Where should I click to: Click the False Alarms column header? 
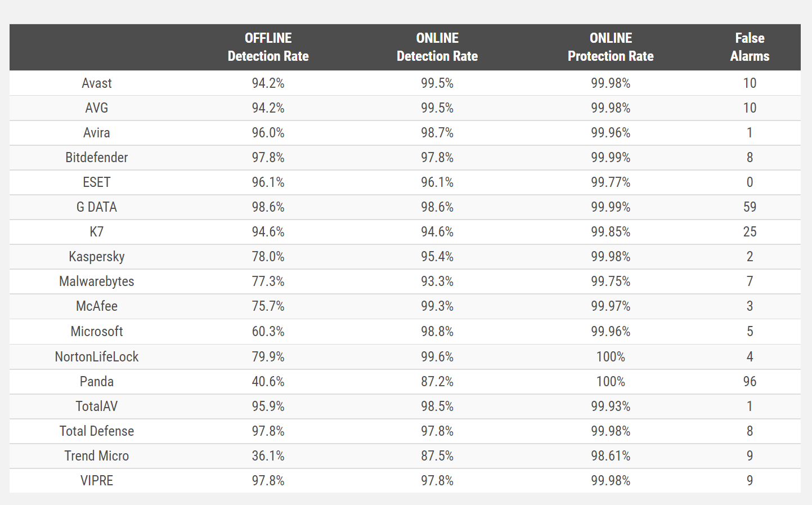pyautogui.click(x=750, y=47)
